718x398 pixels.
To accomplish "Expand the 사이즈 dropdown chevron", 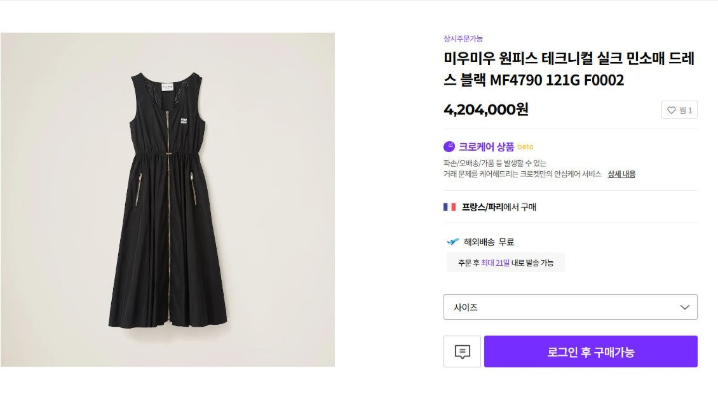I will coord(685,307).
